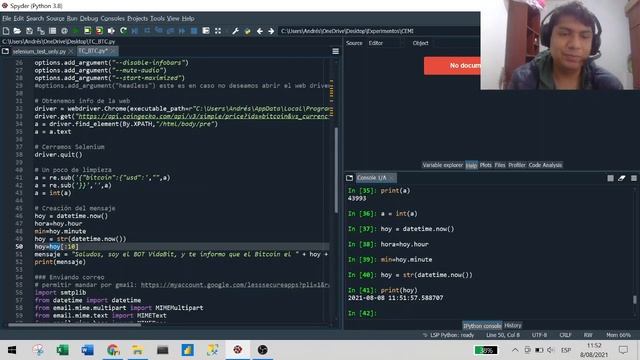This screenshot has height=360, width=640.
Task: Open the myaccount.google.com link on line 55
Action: coord(235,285)
